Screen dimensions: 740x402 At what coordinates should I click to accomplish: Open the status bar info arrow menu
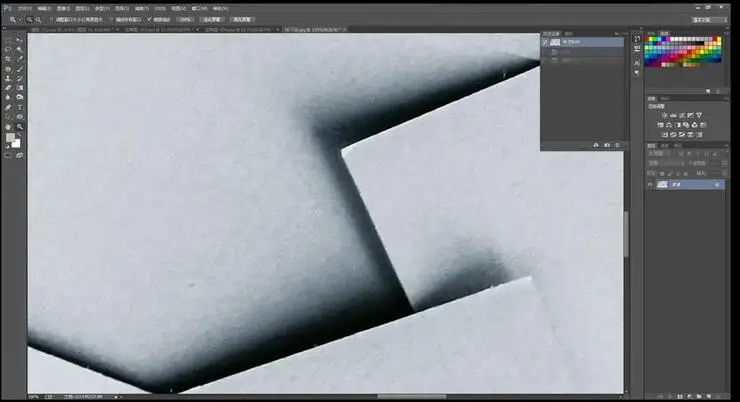116,397
